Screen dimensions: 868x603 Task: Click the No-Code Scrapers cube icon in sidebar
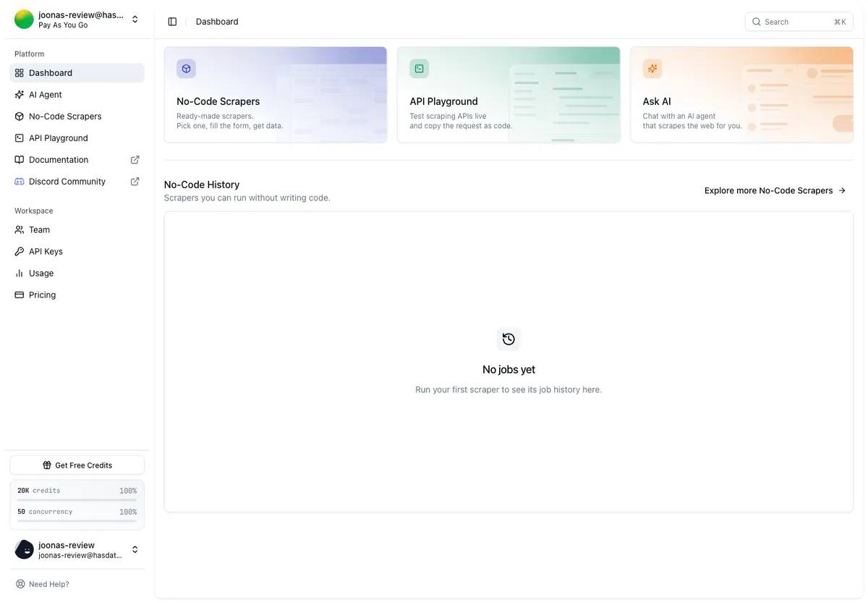[x=20, y=117]
